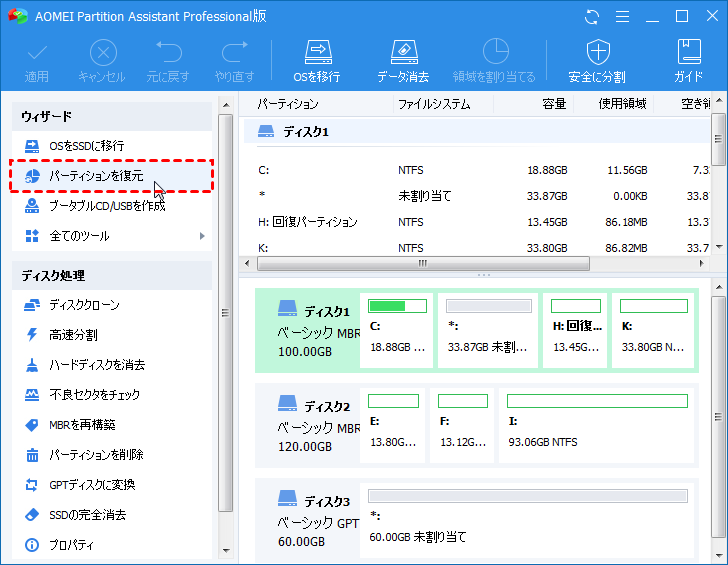Choose GPTディスクに変換 operation

[x=111, y=485]
